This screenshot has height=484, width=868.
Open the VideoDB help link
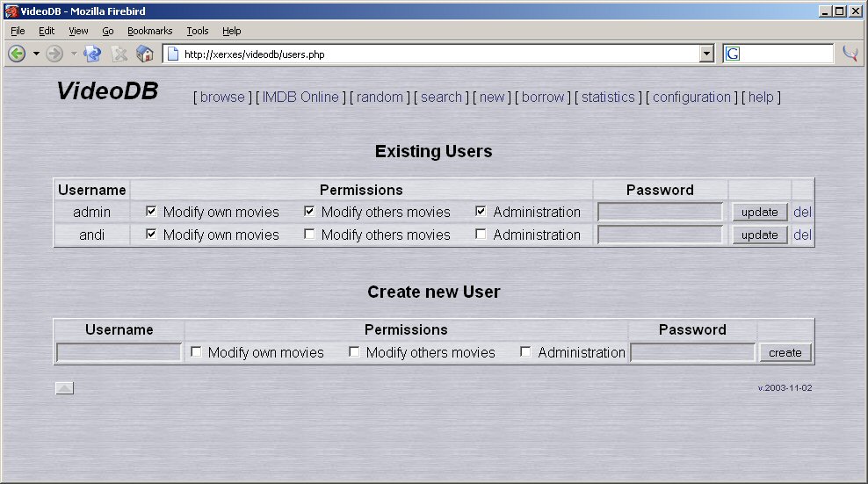(x=761, y=97)
